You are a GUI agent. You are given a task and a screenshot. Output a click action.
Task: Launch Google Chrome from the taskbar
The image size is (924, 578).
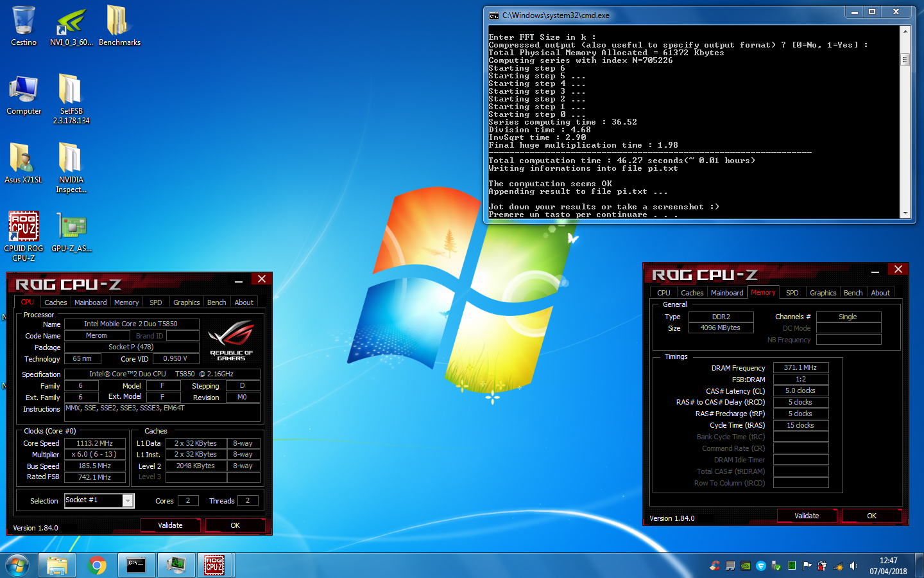click(97, 565)
